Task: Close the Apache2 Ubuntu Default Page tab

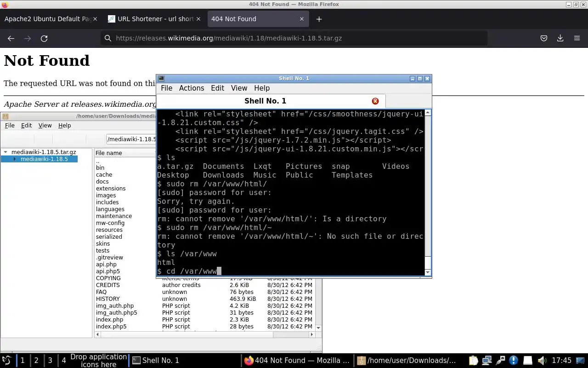Action: 95,19
